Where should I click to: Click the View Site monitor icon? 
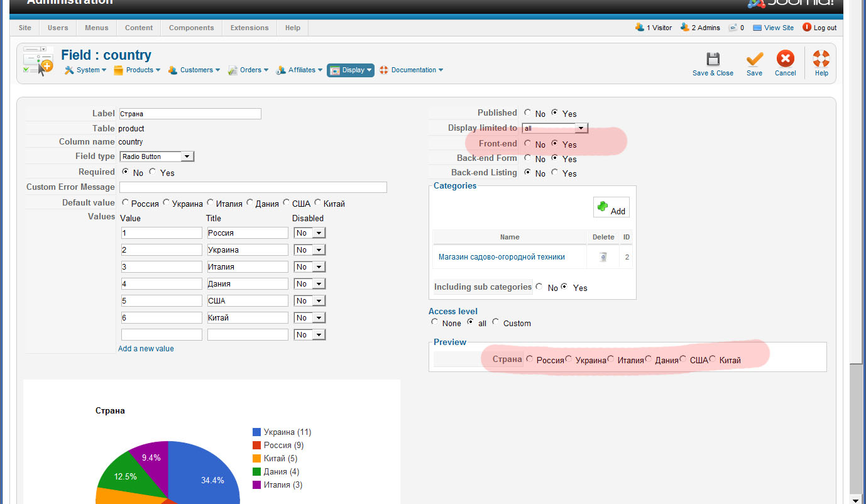pyautogui.click(x=757, y=28)
